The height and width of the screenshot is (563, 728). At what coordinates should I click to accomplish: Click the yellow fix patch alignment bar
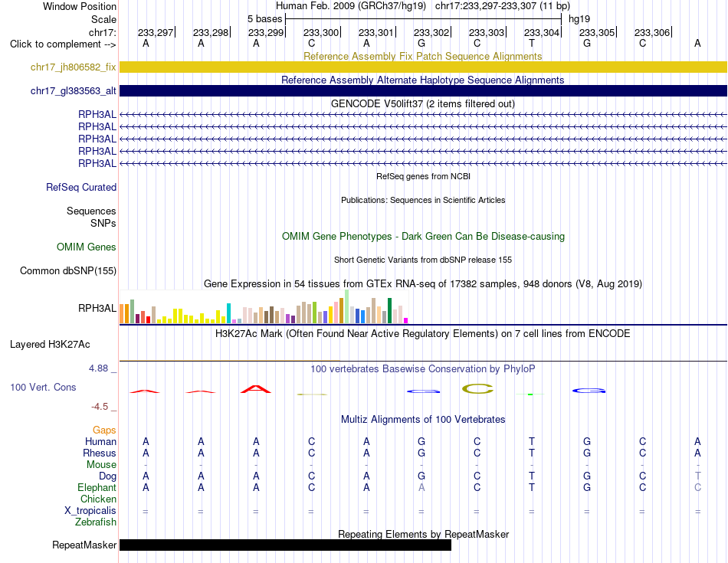coord(423,67)
